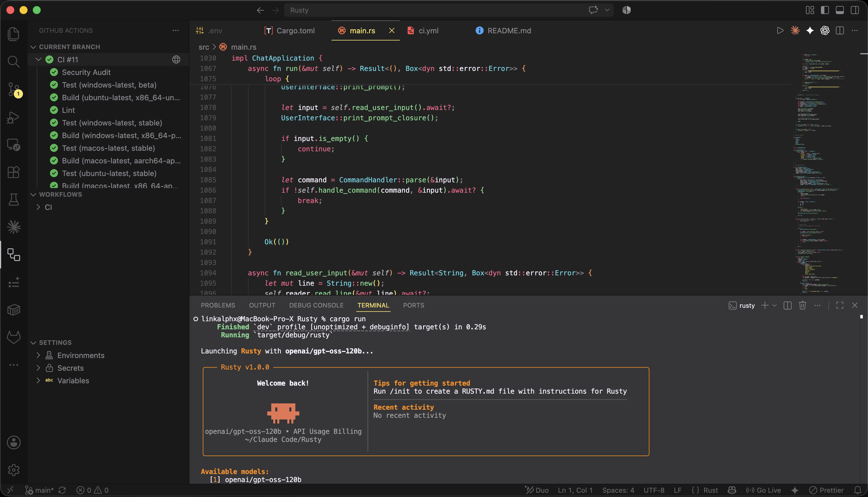This screenshot has height=497, width=868.
Task: Expand the Environments settings node
Action: point(38,355)
